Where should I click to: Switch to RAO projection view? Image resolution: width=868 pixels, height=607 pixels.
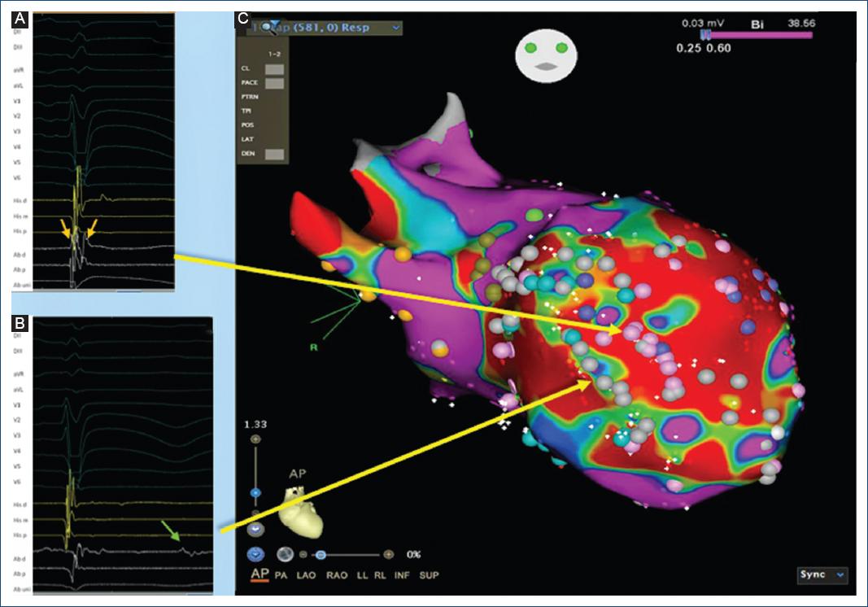[337, 575]
